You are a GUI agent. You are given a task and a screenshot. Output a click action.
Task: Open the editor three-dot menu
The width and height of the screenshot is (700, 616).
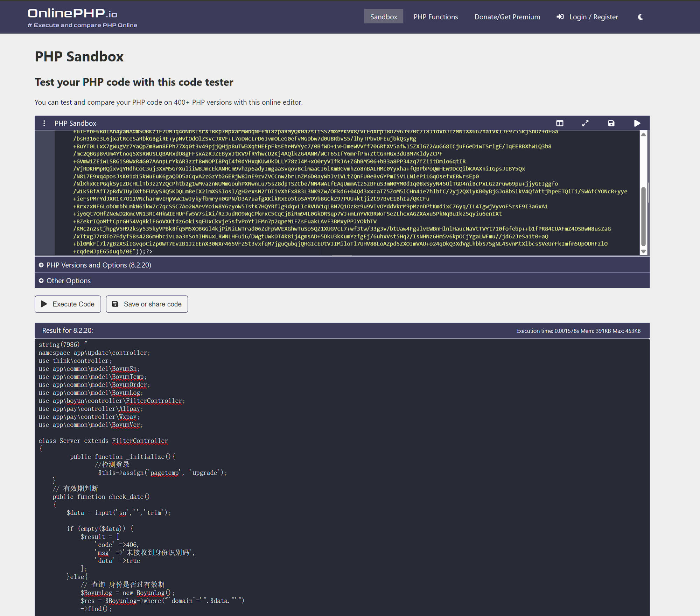44,123
